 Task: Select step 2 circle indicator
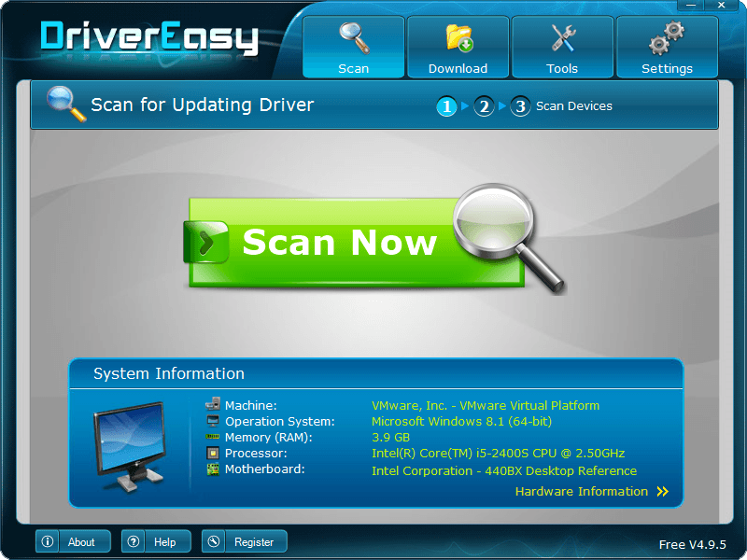pos(484,106)
